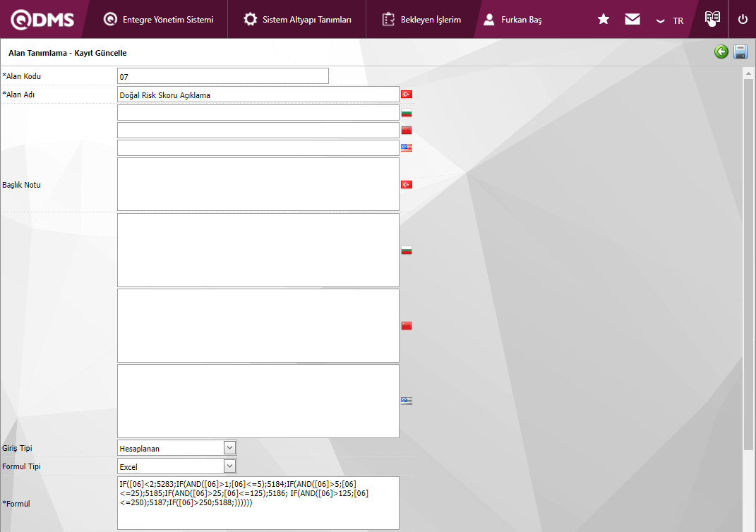The width and height of the screenshot is (756, 532).
Task: Save the record with the floppy disk icon
Action: point(740,52)
